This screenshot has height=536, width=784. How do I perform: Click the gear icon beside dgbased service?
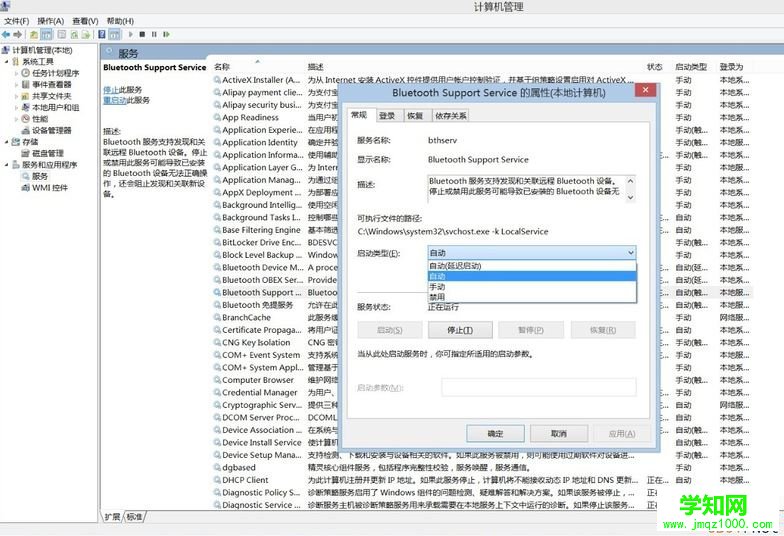point(217,468)
